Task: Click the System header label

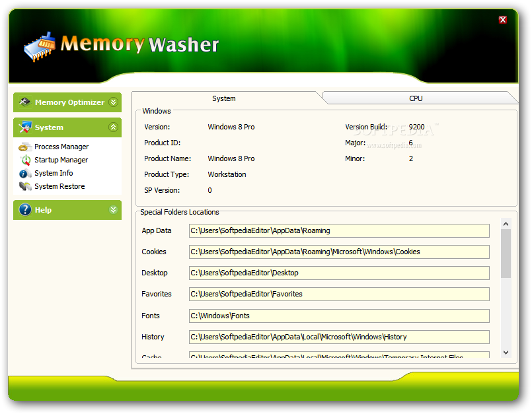Action: pyautogui.click(x=49, y=127)
